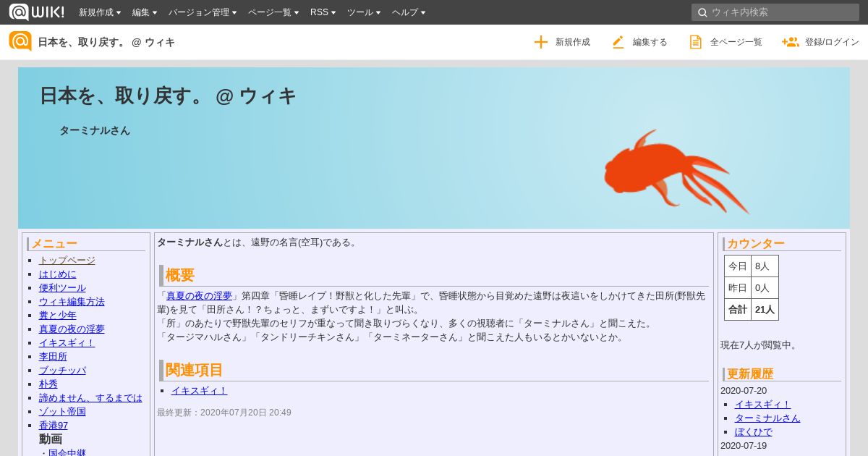Image resolution: width=868 pixels, height=456 pixels.
Task: Click the banner title 日本を、取り戻す。@ ウィキ
Action: pos(168,96)
